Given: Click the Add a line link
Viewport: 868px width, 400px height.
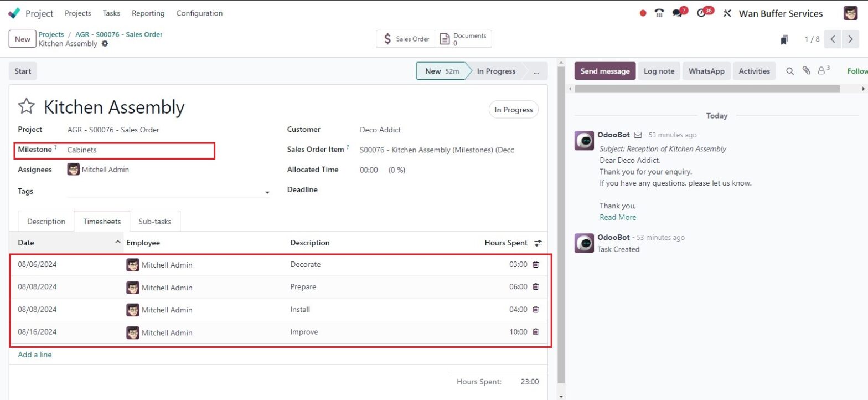Looking at the screenshot, I should (35, 355).
